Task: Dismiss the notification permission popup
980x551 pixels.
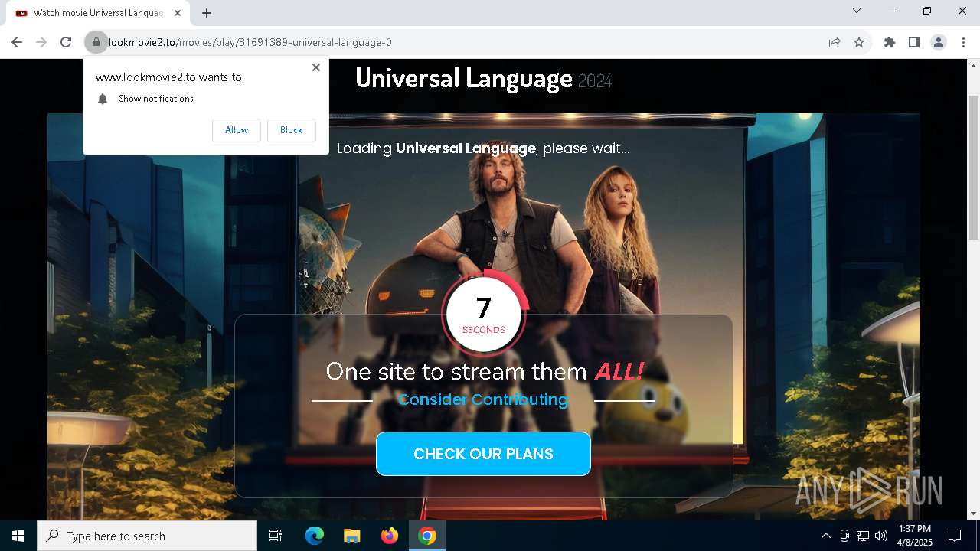Action: tap(315, 67)
